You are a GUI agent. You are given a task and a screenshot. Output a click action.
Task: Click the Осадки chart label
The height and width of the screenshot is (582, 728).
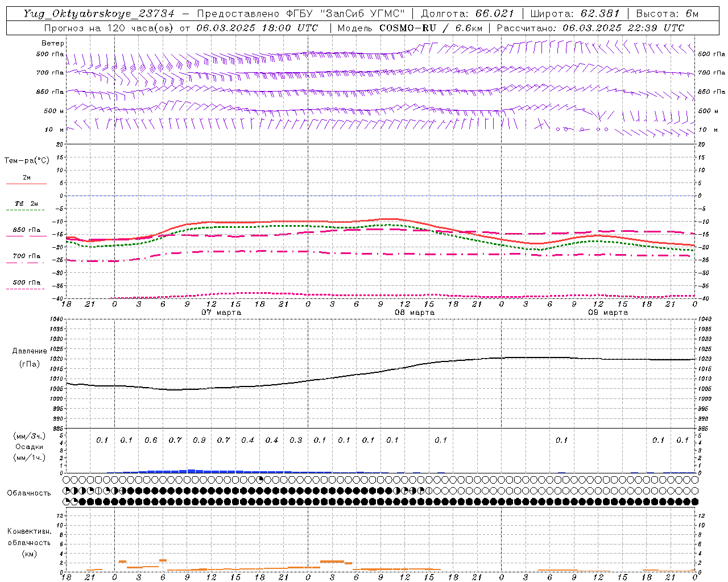pyautogui.click(x=30, y=447)
